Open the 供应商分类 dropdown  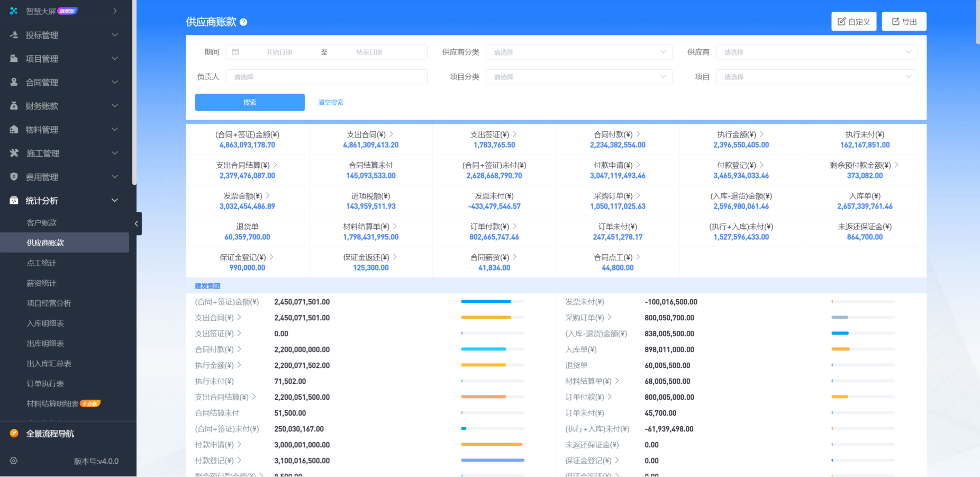578,51
